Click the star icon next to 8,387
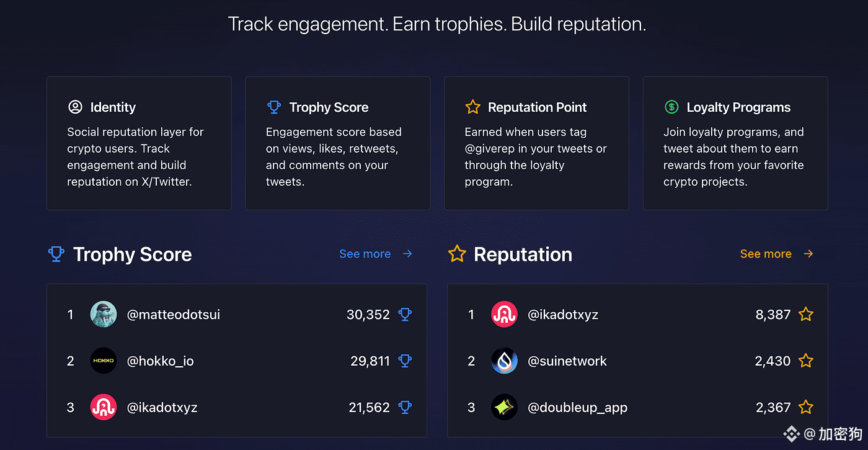The image size is (868, 450). [x=805, y=315]
